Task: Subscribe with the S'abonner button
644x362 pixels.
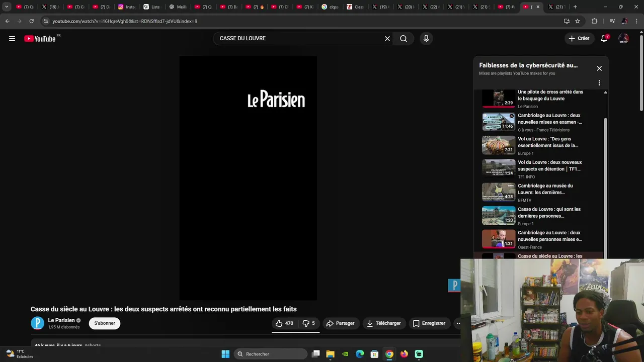Action: pyautogui.click(x=105, y=323)
